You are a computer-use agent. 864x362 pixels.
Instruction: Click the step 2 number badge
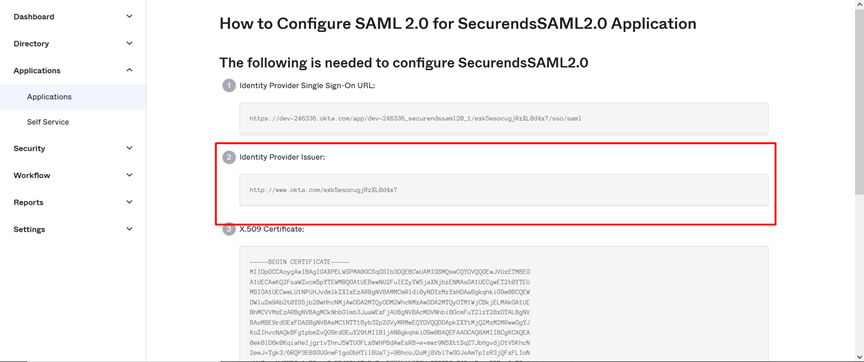(x=229, y=158)
